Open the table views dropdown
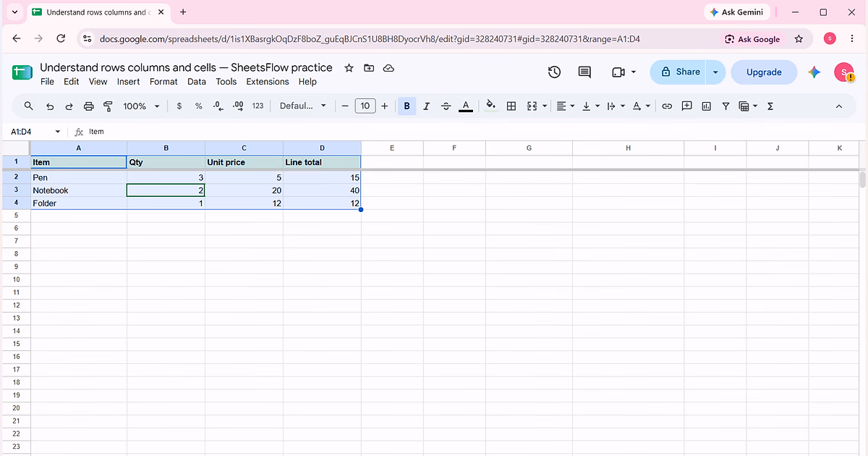 pyautogui.click(x=748, y=106)
